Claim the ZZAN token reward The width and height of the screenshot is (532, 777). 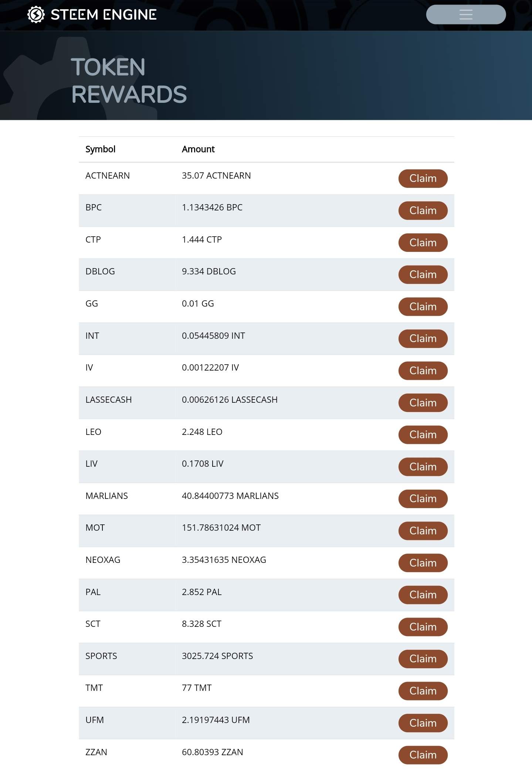[x=423, y=755]
